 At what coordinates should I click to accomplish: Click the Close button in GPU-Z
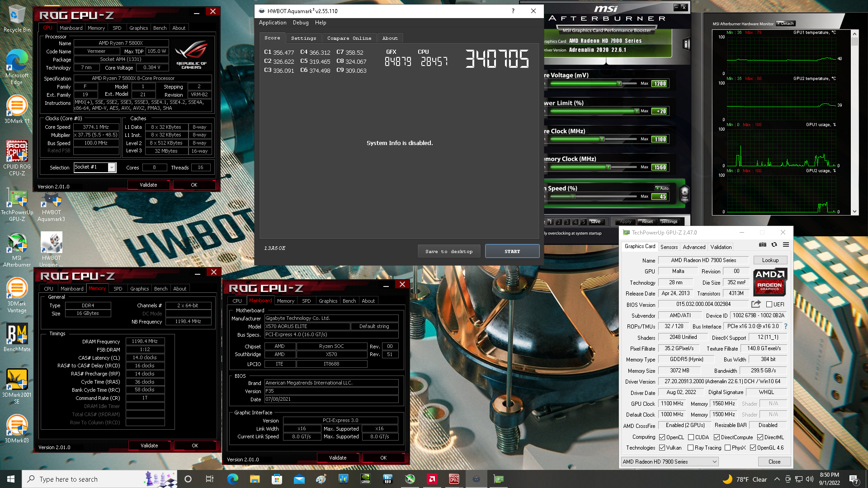tap(774, 462)
